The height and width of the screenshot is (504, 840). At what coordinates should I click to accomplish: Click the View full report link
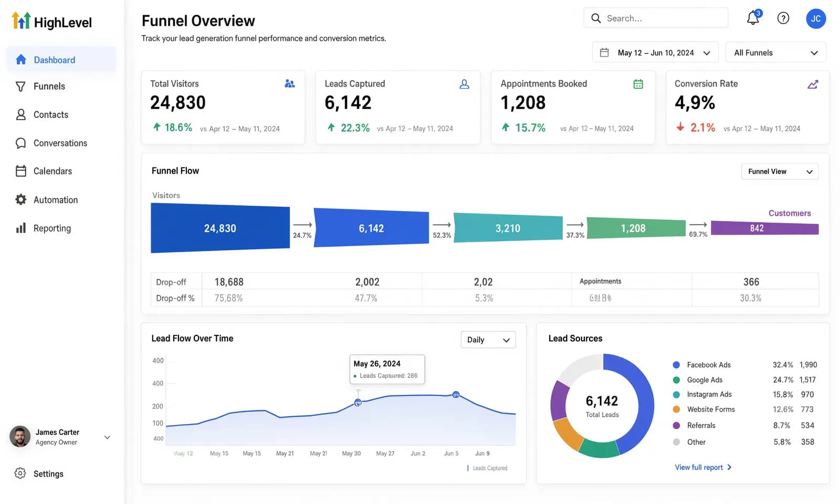[x=703, y=467]
